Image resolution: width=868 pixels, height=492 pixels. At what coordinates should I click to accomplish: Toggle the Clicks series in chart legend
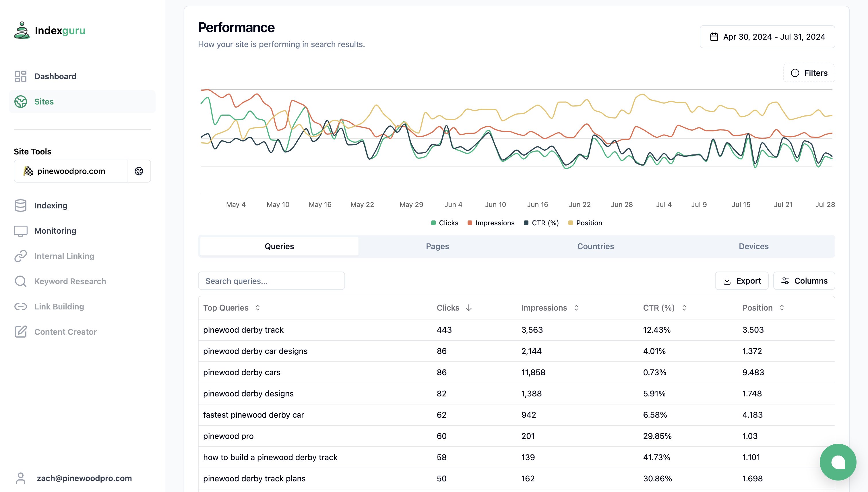click(445, 223)
